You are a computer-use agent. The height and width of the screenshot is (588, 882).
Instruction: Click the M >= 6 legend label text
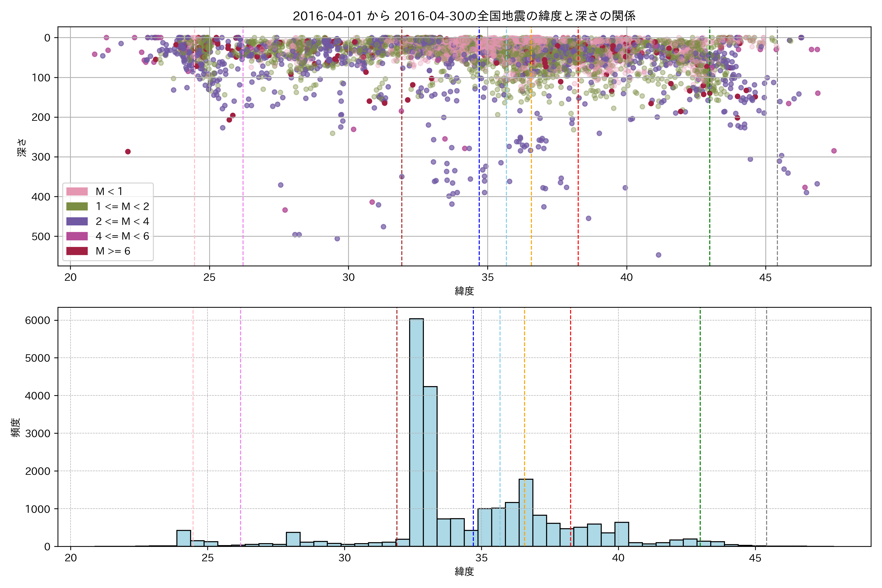pyautogui.click(x=113, y=251)
